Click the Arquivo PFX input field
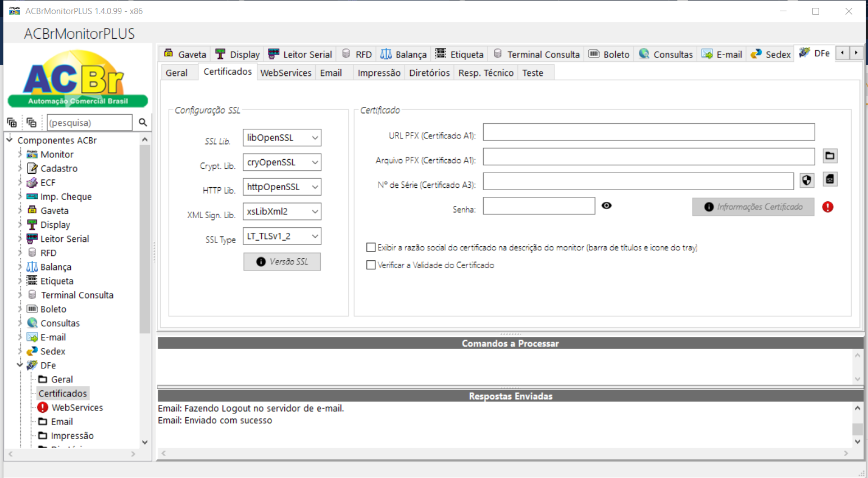868x478 pixels. pos(649,156)
